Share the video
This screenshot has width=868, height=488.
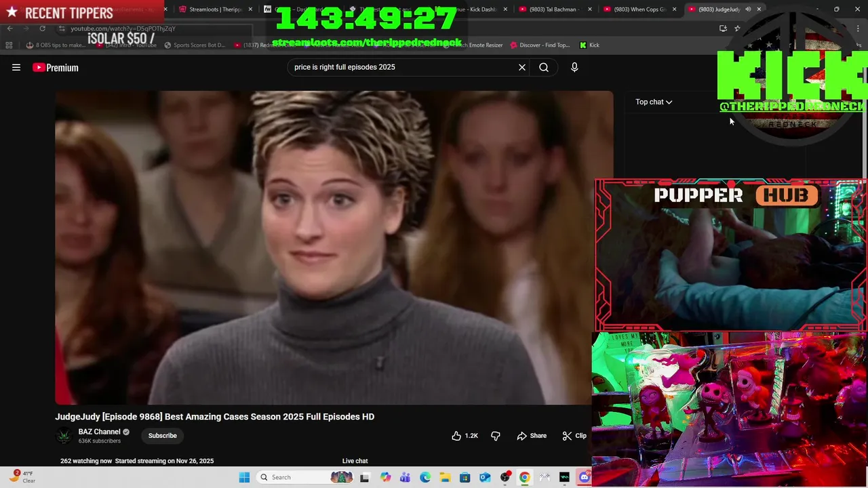click(532, 436)
